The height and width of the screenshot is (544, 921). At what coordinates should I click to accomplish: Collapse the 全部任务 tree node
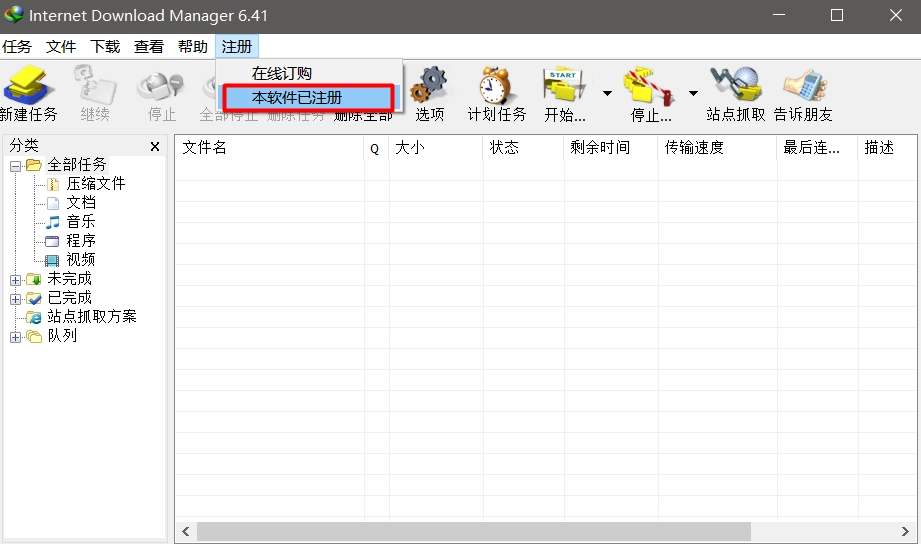point(15,166)
